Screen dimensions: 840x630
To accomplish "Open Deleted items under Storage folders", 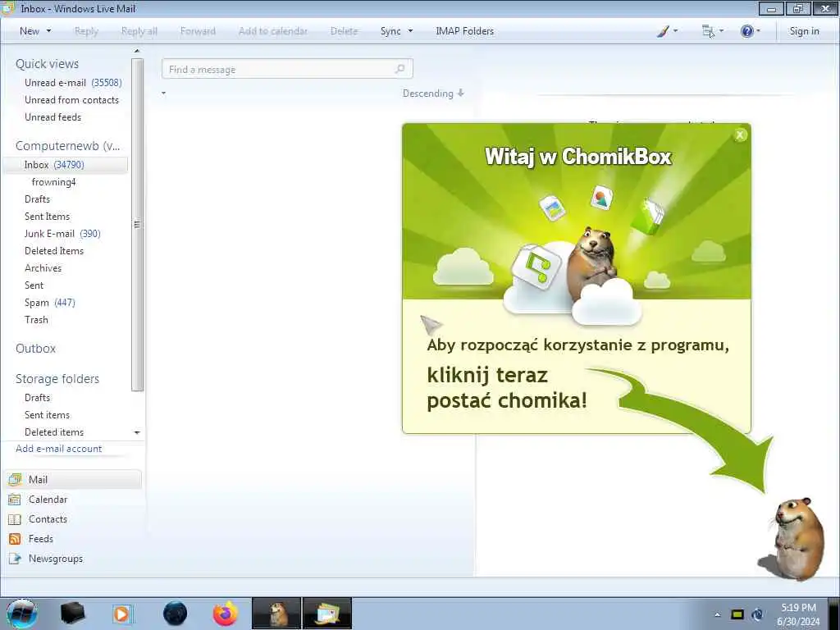I will (x=53, y=431).
